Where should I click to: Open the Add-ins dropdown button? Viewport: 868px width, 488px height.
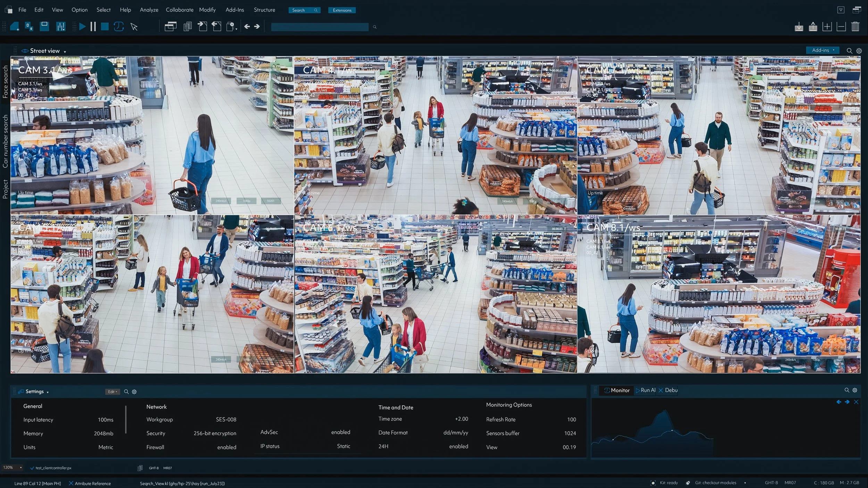[823, 50]
